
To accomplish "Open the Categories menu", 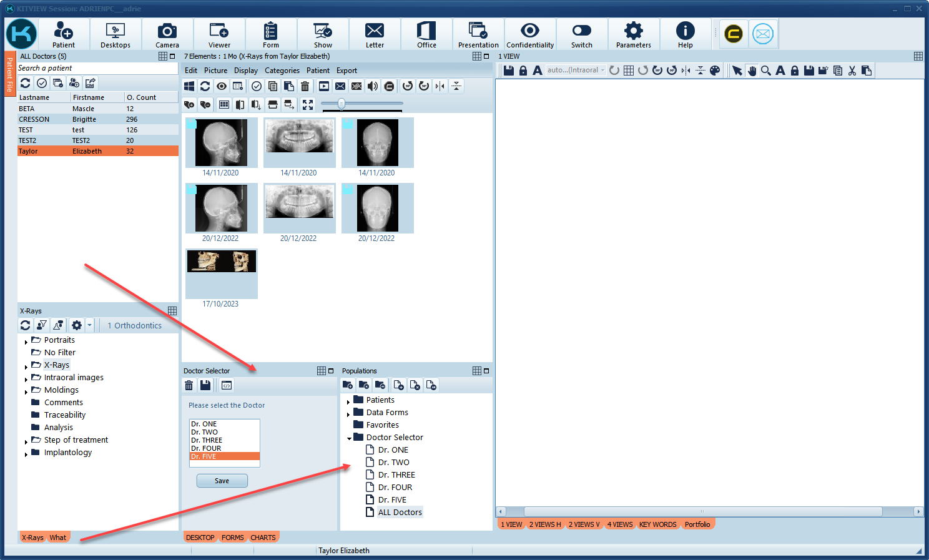I will [x=282, y=71].
